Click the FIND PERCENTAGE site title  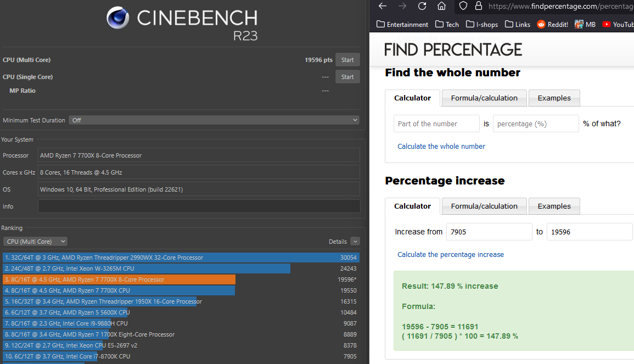pyautogui.click(x=453, y=50)
